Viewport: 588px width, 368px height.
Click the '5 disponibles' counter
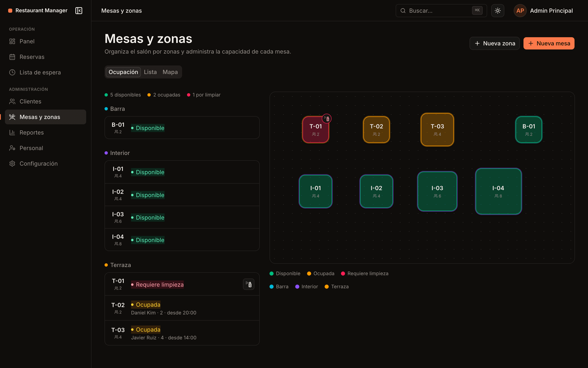point(123,95)
